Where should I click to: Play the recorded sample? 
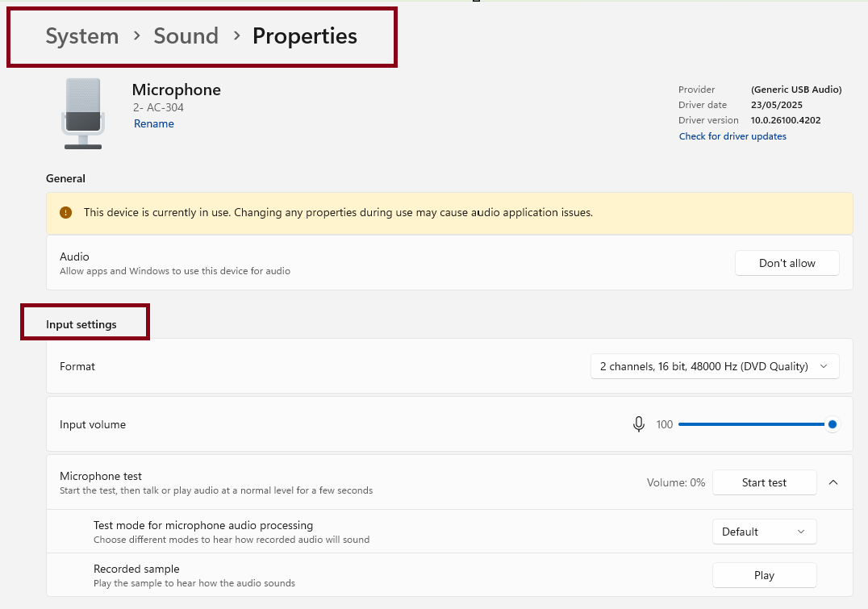click(x=764, y=576)
